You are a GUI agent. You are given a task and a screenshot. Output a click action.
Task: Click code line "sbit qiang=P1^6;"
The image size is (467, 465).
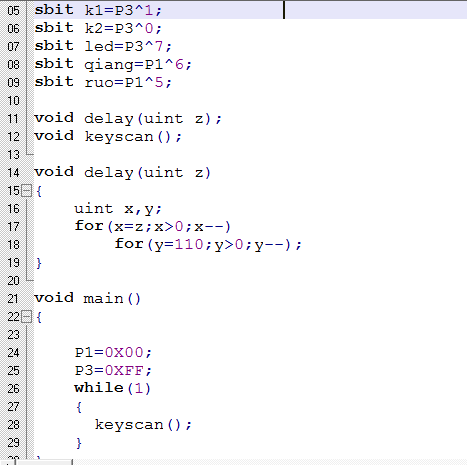coord(113,64)
